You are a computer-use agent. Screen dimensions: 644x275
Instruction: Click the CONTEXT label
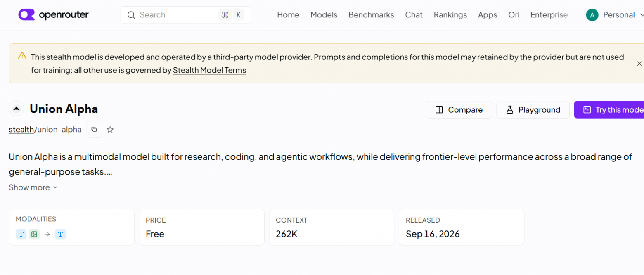tap(291, 220)
